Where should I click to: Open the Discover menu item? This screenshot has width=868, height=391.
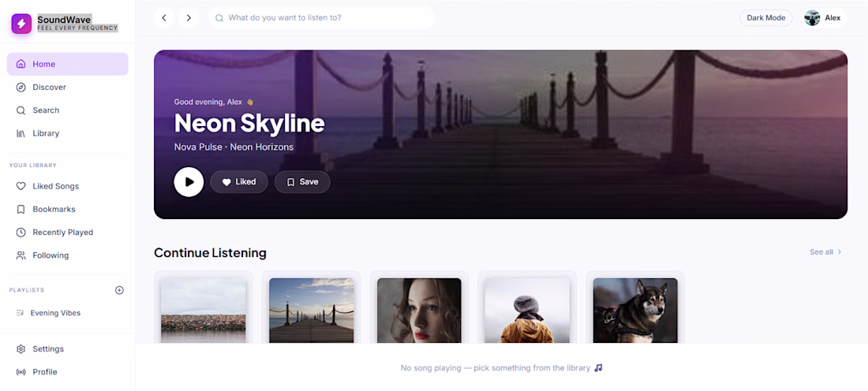tap(68, 88)
